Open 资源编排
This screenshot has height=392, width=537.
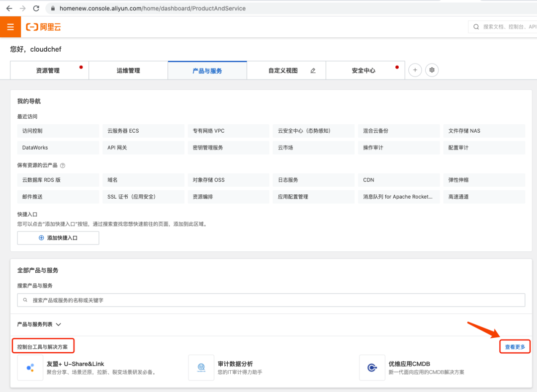coord(228,197)
